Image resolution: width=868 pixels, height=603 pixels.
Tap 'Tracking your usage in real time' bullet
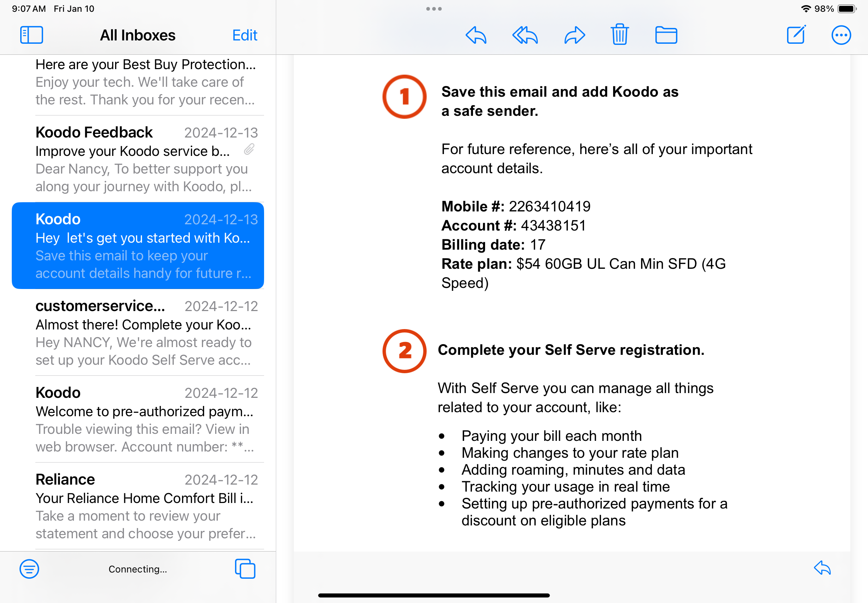pyautogui.click(x=565, y=487)
